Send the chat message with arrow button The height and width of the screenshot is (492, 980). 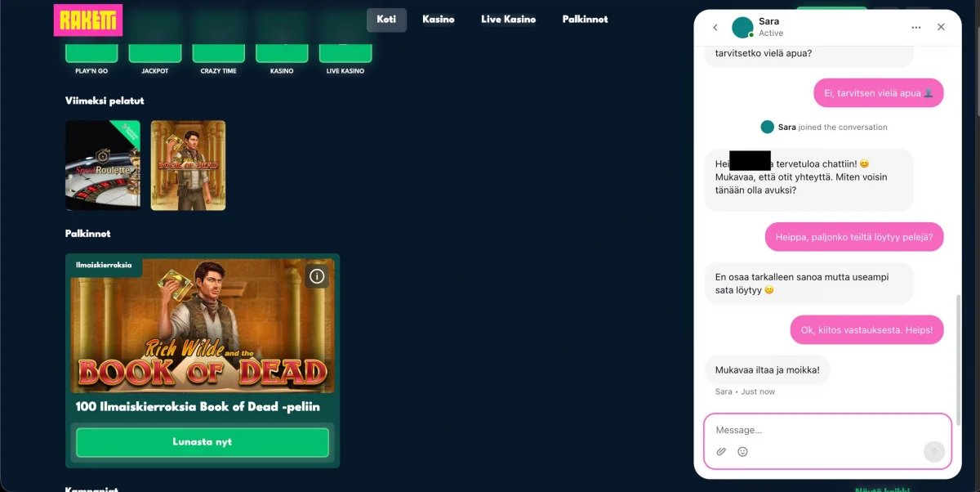[x=934, y=451]
